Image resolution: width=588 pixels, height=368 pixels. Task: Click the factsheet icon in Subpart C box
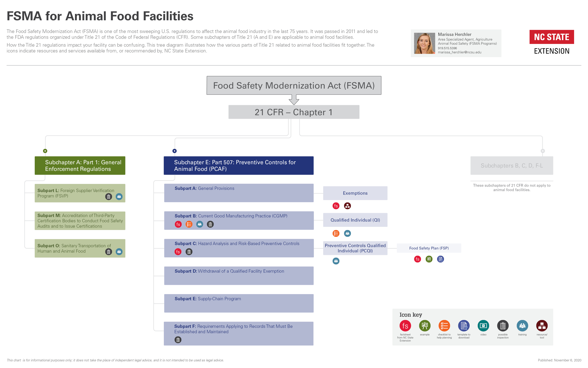178,252
